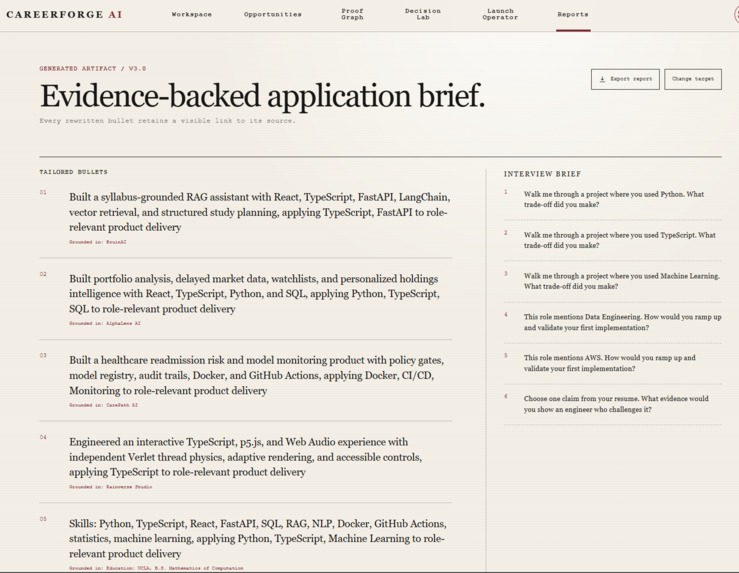This screenshot has height=573, width=739.
Task: Click the Data Engineering ramp-up question
Action: pyautogui.click(x=623, y=322)
